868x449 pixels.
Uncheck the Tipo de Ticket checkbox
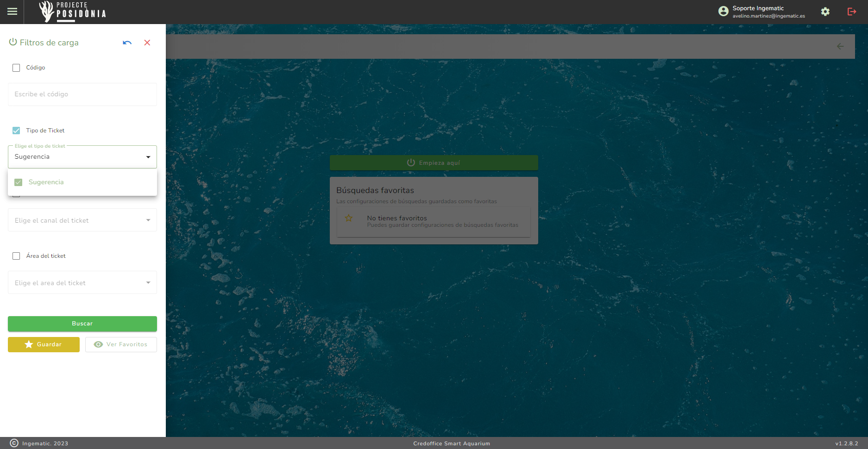pyautogui.click(x=16, y=131)
